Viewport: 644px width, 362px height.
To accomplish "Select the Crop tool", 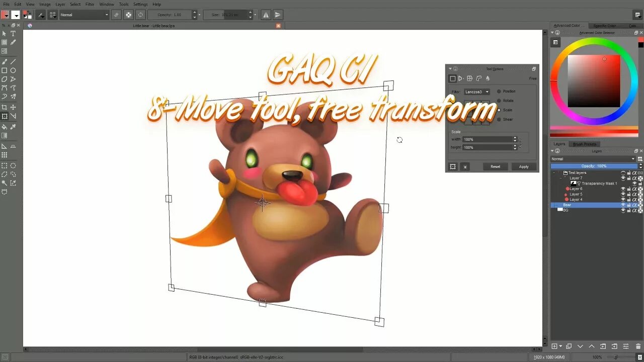I will 5,107.
